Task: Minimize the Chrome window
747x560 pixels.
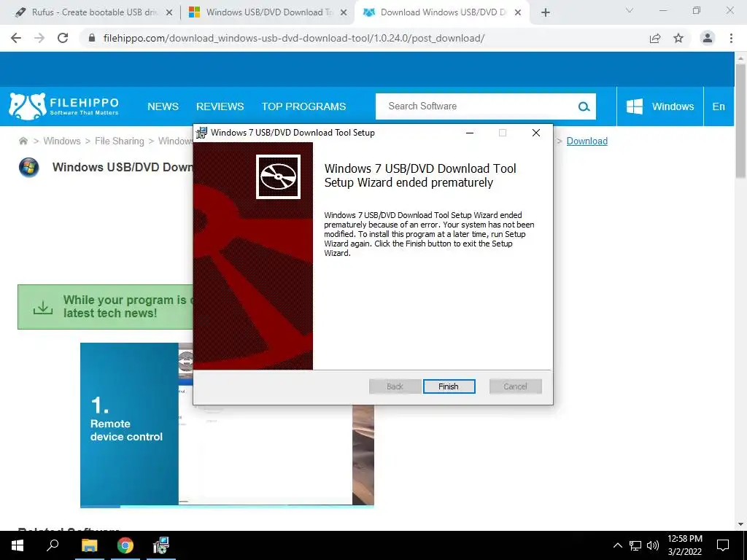Action: pyautogui.click(x=662, y=10)
